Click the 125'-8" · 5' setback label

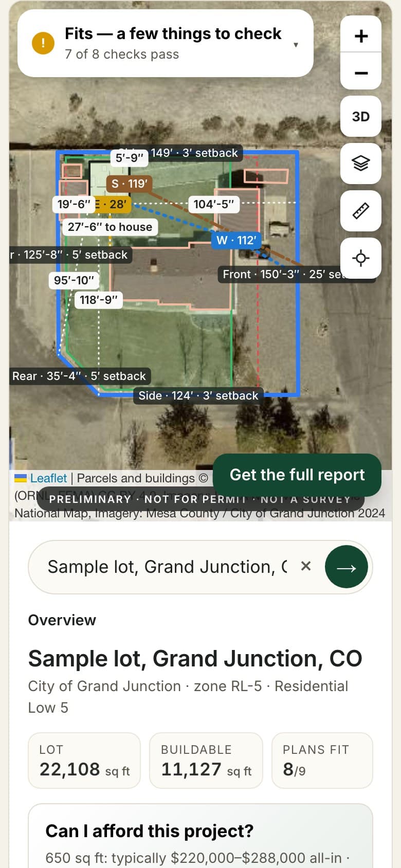70,255
